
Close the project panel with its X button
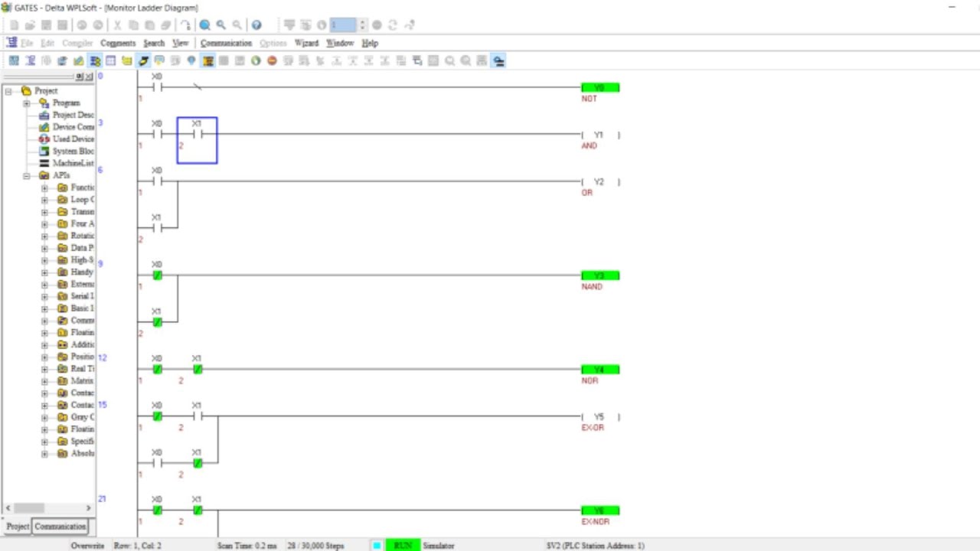tap(89, 77)
